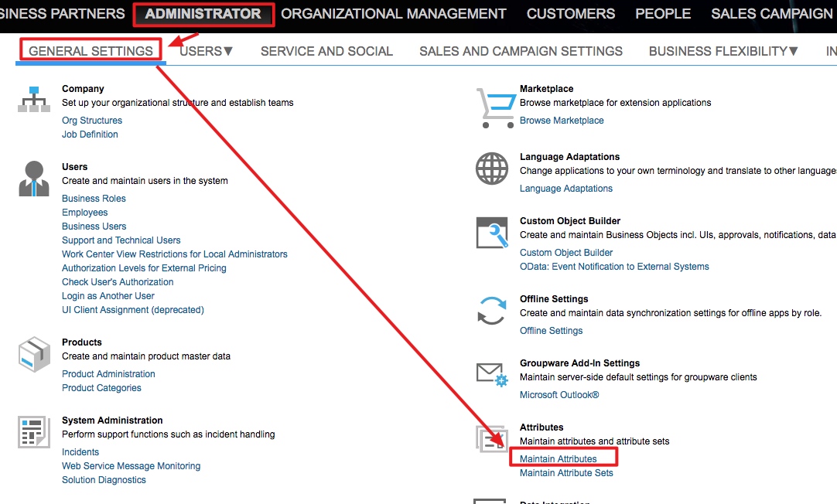Open the Org Structures link
Viewport: 837px width, 504px height.
tap(92, 121)
